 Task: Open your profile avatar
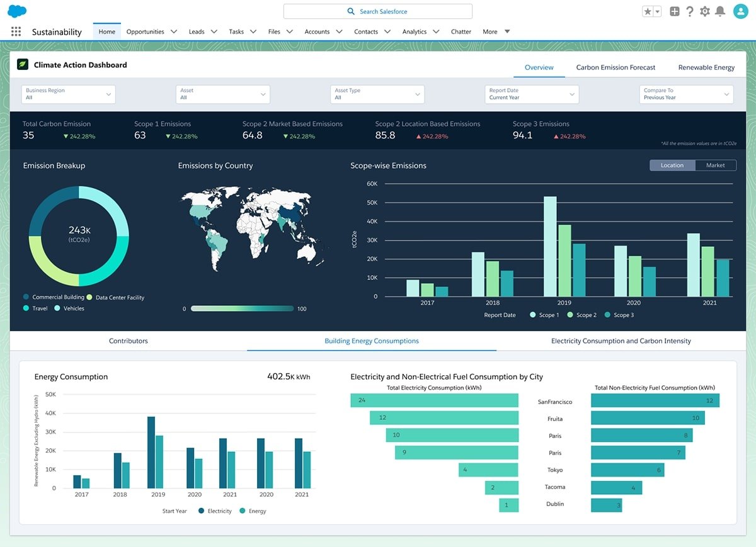740,11
